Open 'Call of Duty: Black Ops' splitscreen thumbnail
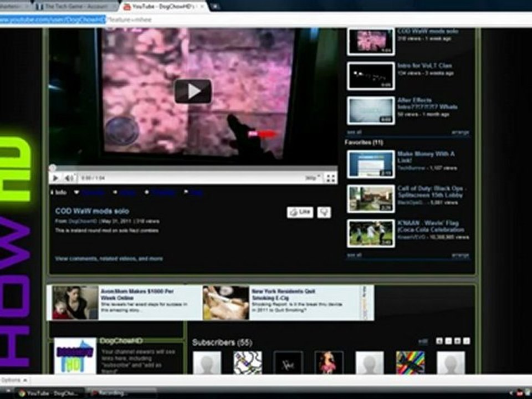This screenshot has width=532, height=399. pos(371,199)
